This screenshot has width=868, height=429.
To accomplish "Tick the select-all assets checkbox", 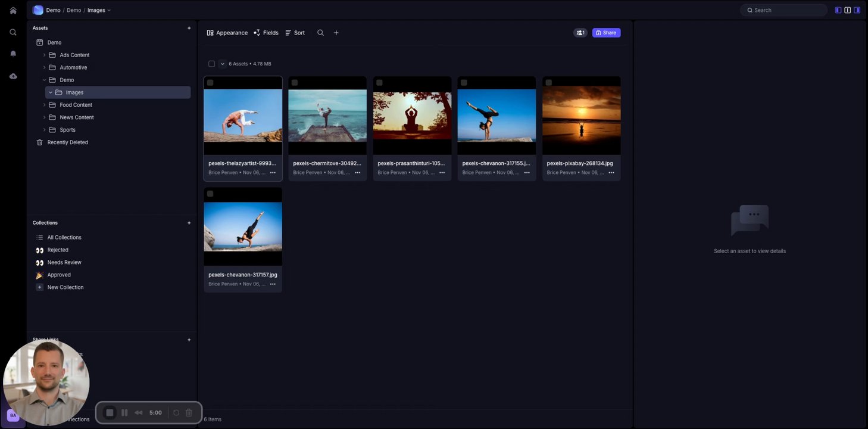I will coord(211,64).
